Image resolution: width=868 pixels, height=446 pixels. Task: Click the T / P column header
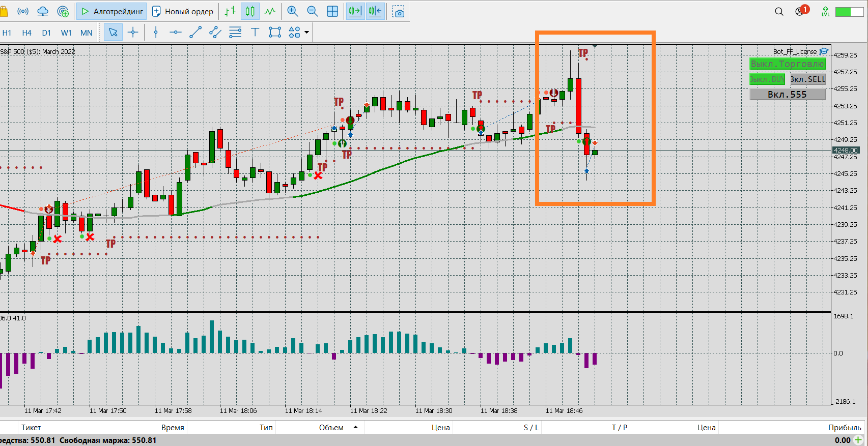click(x=620, y=428)
